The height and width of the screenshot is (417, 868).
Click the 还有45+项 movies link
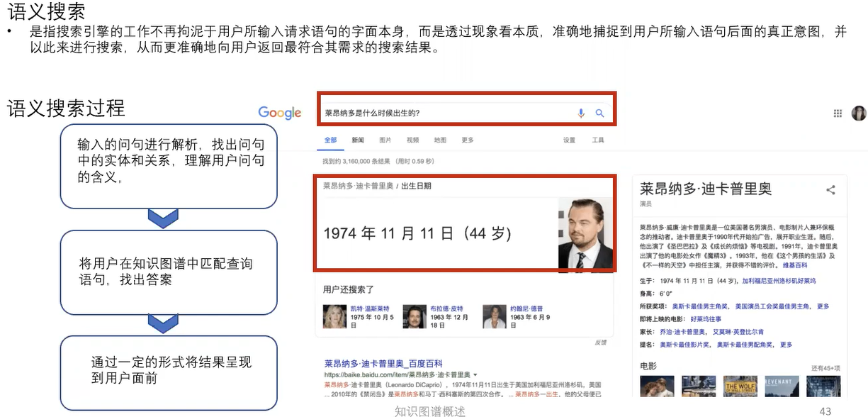825,368
